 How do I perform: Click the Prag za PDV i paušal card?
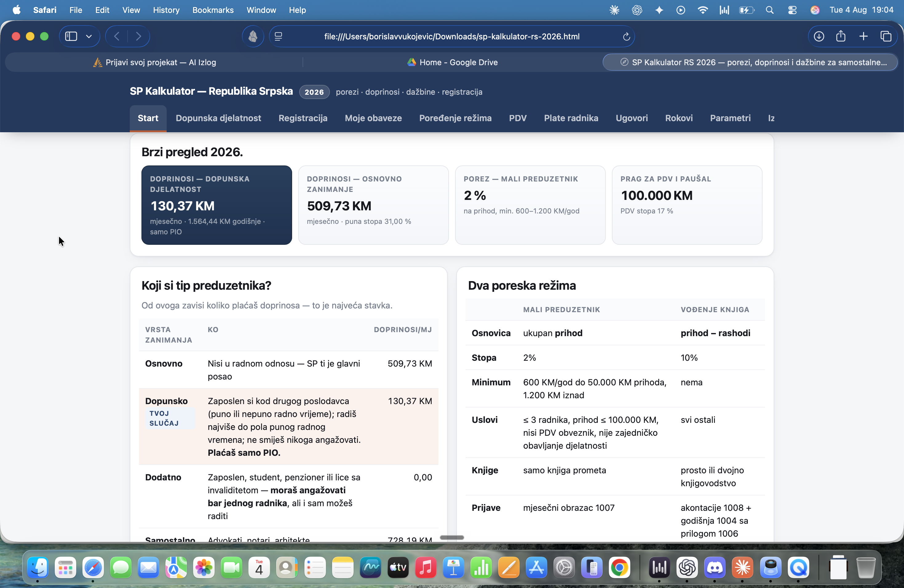[x=687, y=205]
